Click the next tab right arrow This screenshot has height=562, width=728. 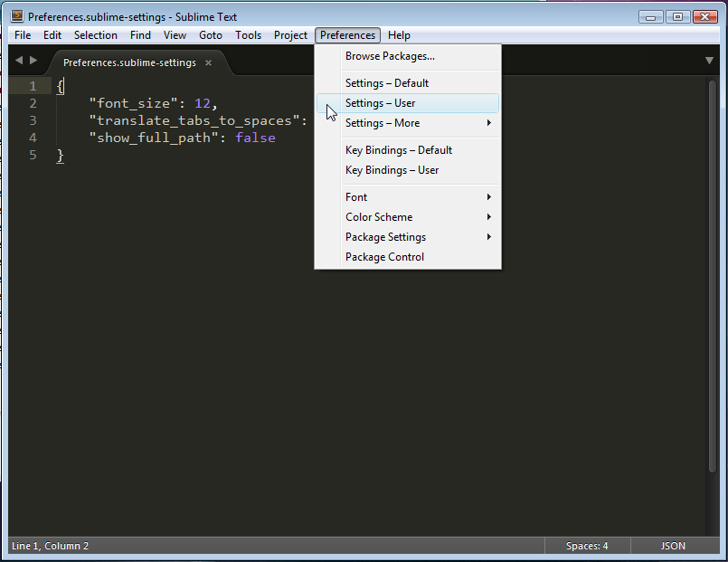click(x=34, y=61)
